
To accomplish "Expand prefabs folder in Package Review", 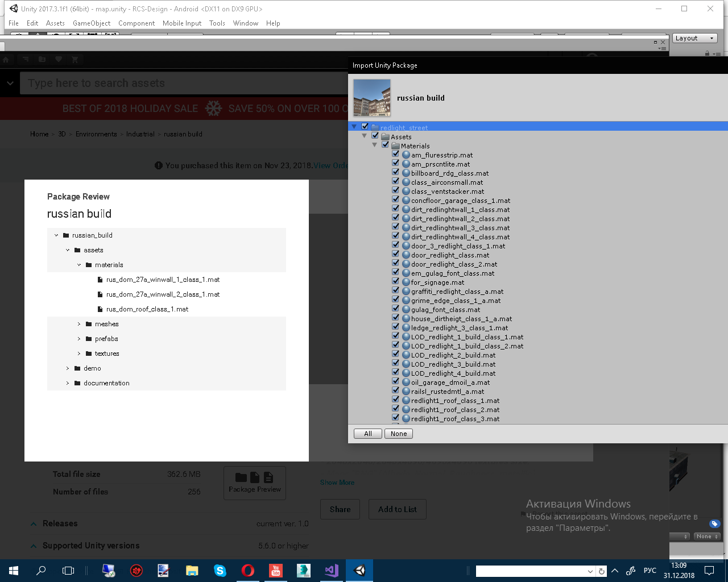I will click(x=79, y=339).
